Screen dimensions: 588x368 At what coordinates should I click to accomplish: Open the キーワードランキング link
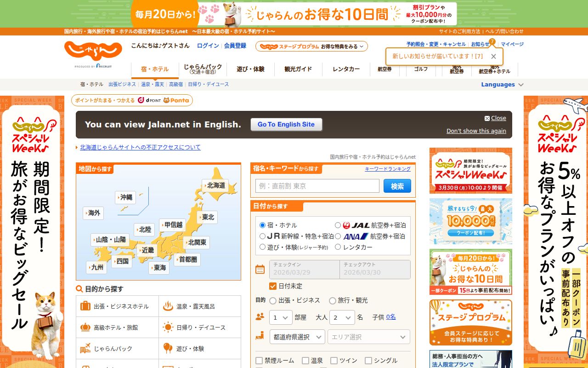click(388, 169)
